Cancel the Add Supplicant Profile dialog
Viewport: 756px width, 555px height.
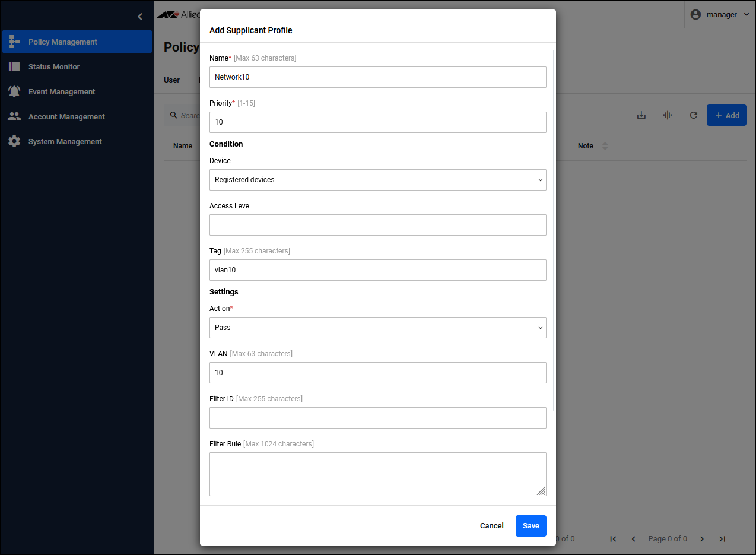pyautogui.click(x=491, y=526)
